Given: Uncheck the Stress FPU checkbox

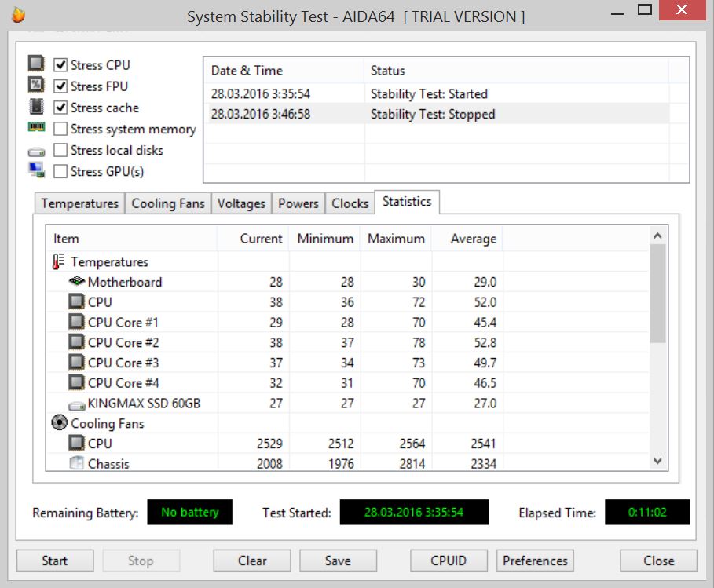Looking at the screenshot, I should pyautogui.click(x=60, y=86).
